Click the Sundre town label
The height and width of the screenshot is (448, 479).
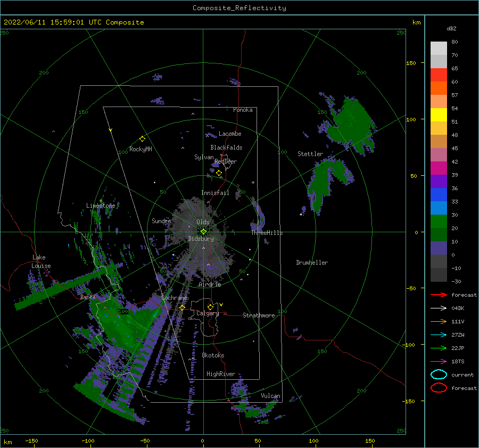click(161, 221)
